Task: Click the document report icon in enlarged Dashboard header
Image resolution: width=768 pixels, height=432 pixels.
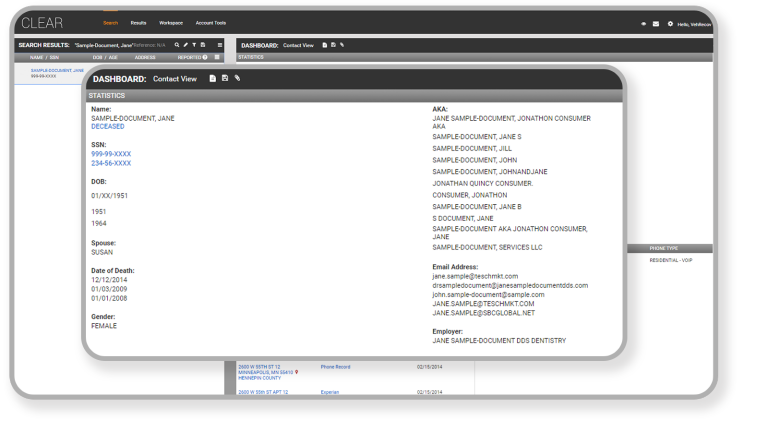Action: click(212, 79)
